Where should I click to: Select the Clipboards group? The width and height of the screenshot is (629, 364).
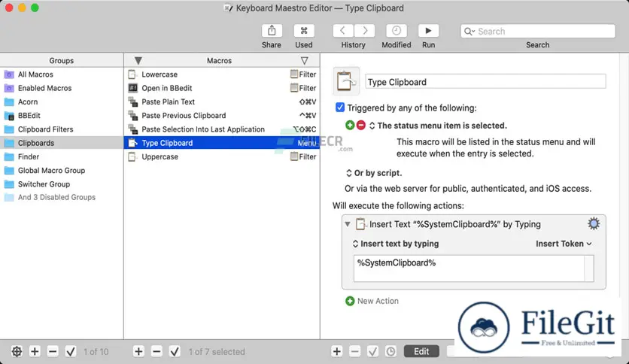click(62, 143)
